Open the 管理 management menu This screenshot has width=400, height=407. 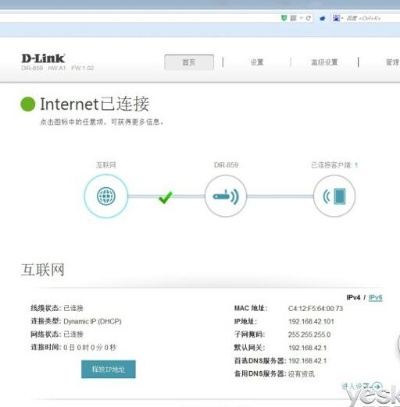tap(392, 62)
